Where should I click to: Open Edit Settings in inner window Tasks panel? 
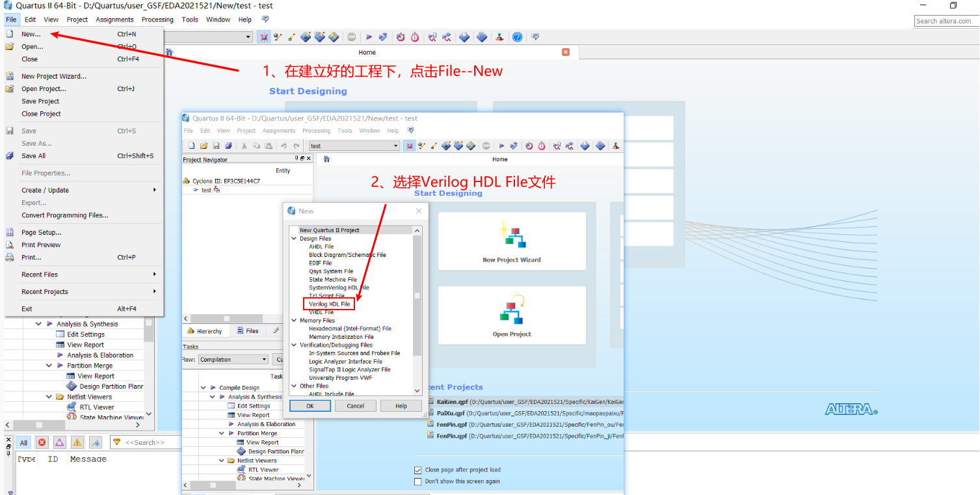[254, 406]
